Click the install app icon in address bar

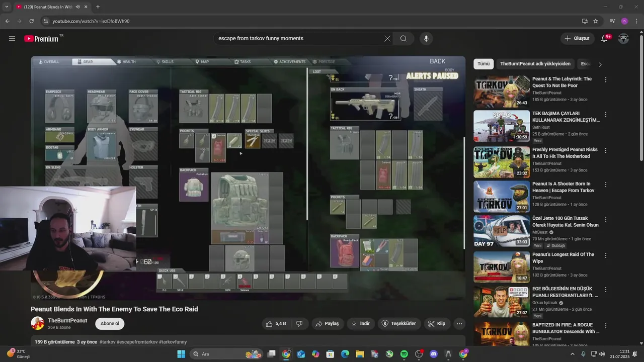click(585, 21)
